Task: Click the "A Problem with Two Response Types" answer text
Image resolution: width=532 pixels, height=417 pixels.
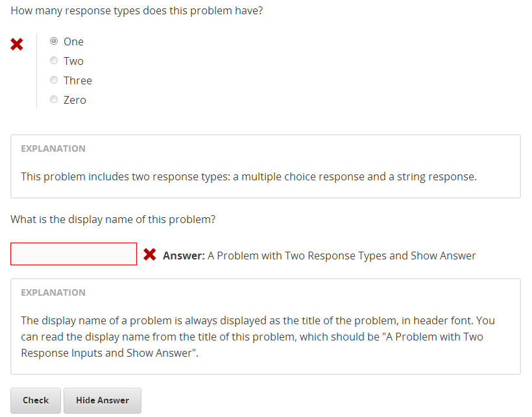Action: pyautogui.click(x=341, y=256)
